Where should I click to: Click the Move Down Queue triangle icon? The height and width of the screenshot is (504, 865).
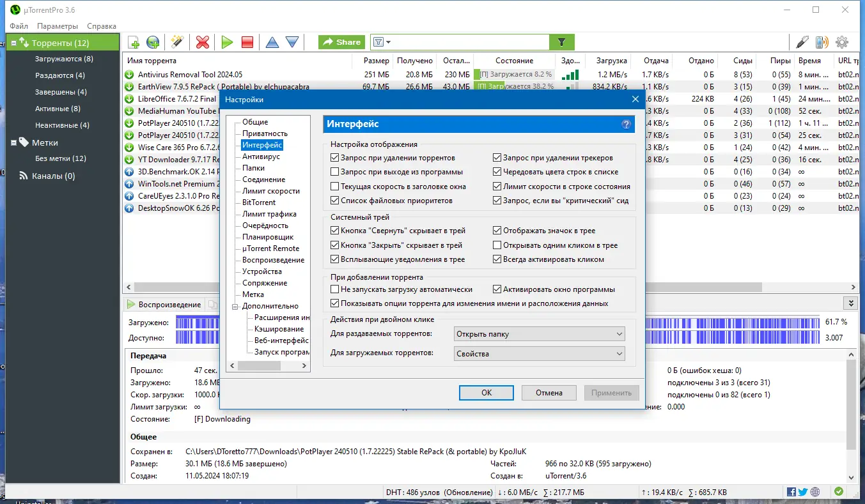(x=292, y=42)
